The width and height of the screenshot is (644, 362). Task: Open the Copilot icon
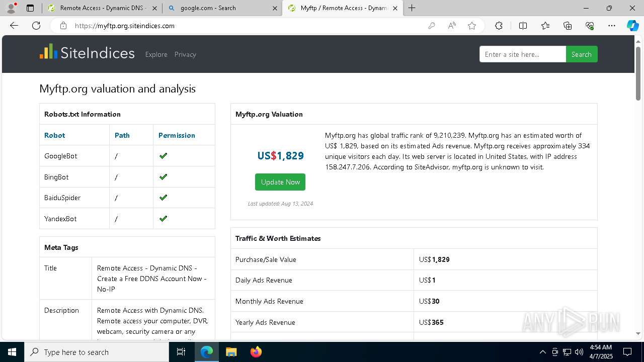[x=632, y=26]
